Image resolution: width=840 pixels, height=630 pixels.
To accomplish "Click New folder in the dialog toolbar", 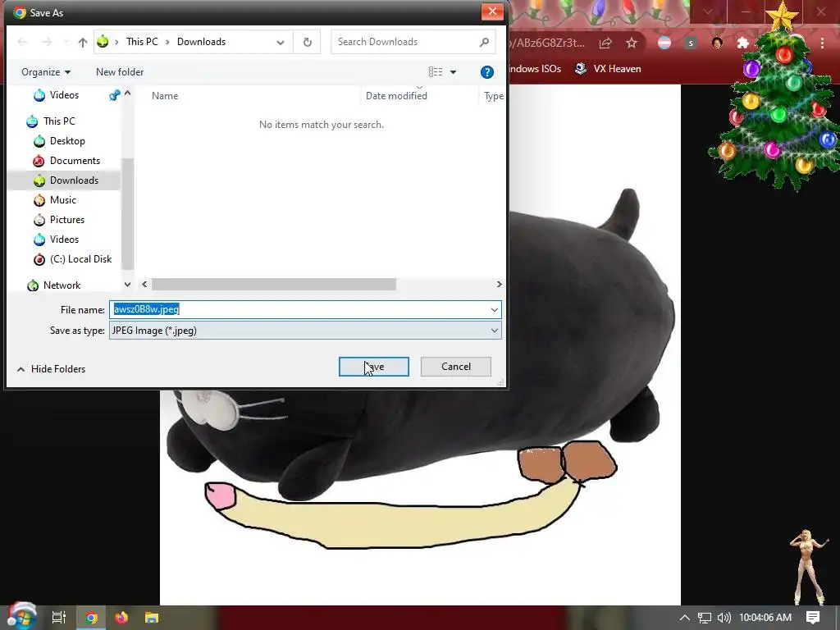I will click(x=120, y=72).
